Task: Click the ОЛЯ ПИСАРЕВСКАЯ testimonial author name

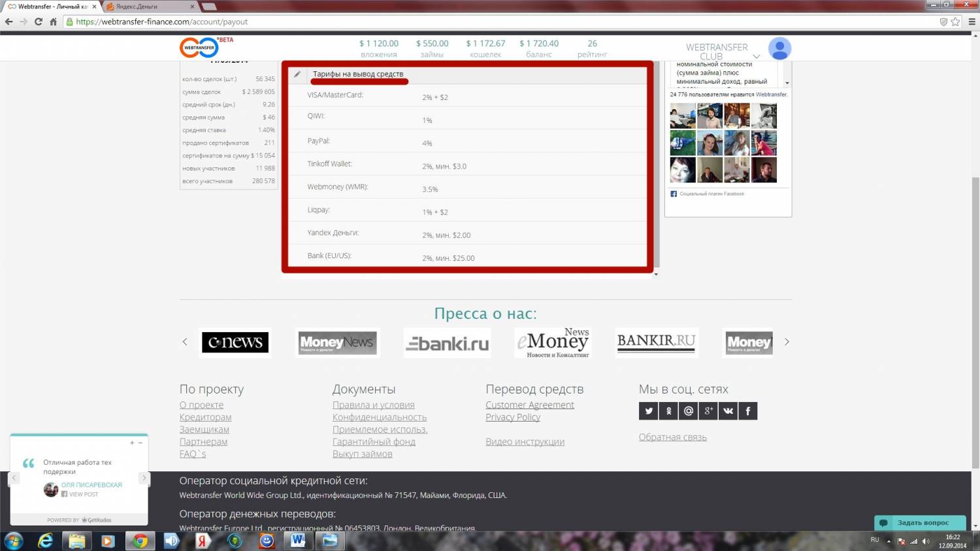Action: (91, 485)
